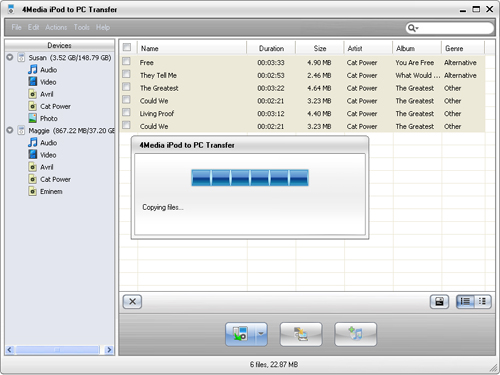Open the Help menu
Viewport: 500px width, 375px height.
tap(103, 27)
